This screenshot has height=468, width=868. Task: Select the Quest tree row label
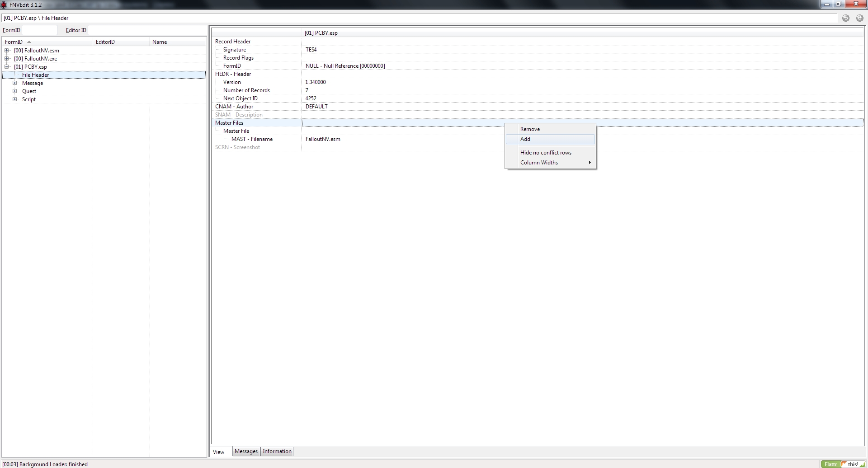(x=29, y=91)
